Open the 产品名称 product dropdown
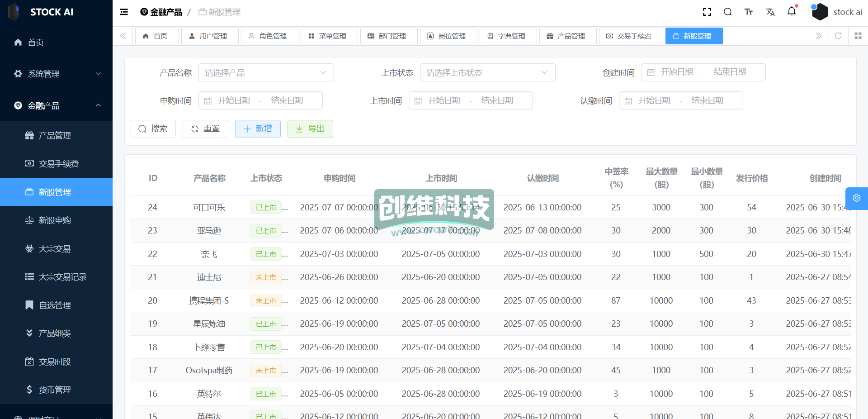 266,72
